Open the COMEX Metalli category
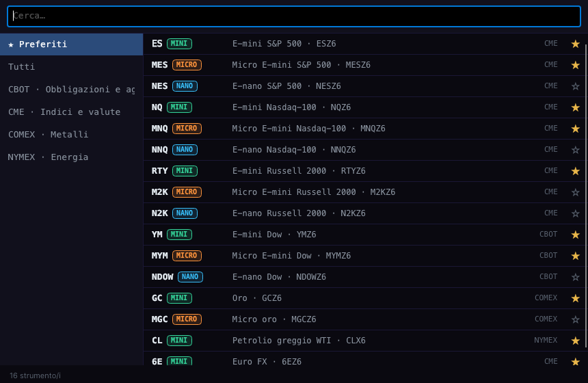This screenshot has height=383, width=588. (71, 134)
